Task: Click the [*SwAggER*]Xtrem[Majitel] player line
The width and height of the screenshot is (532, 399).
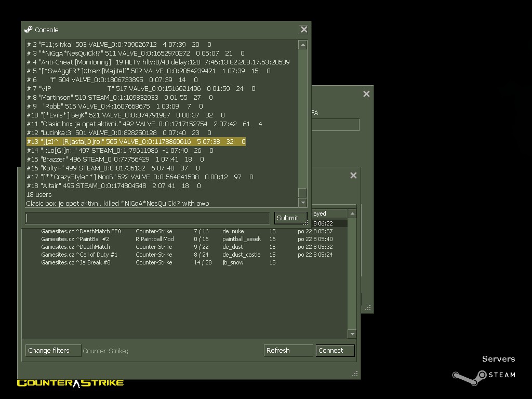Action: [x=149, y=71]
